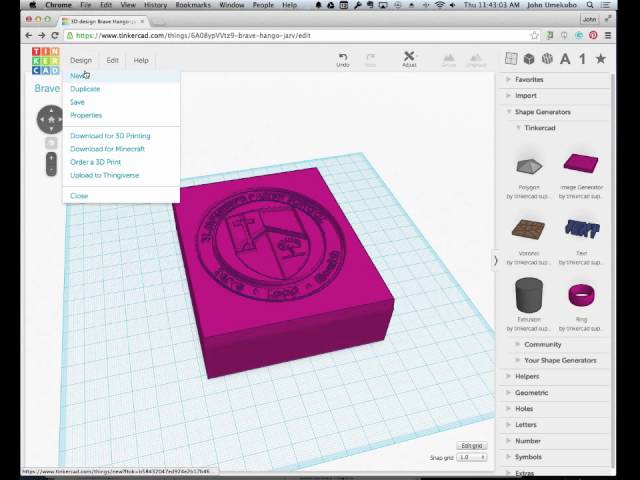Click the Edit grid button
The height and width of the screenshot is (480, 640).
click(471, 446)
